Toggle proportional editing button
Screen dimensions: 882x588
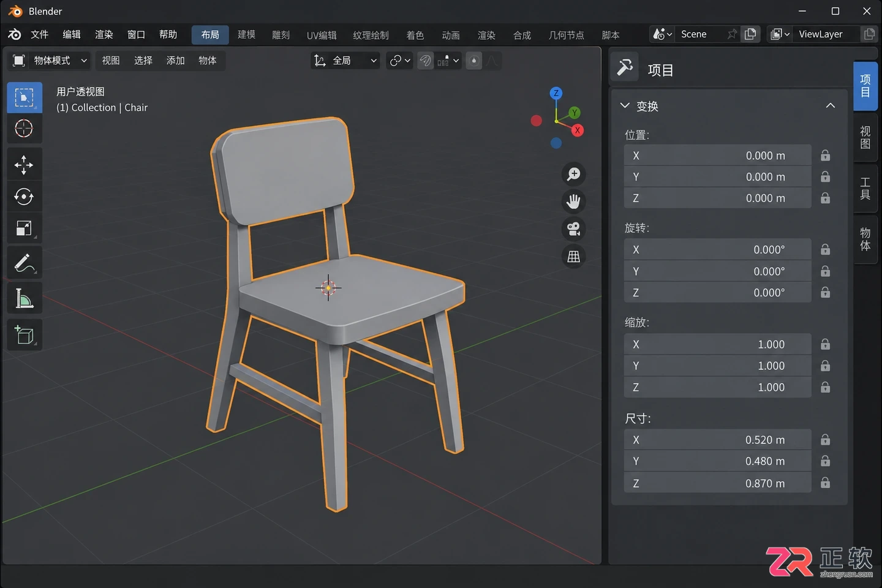(x=474, y=61)
